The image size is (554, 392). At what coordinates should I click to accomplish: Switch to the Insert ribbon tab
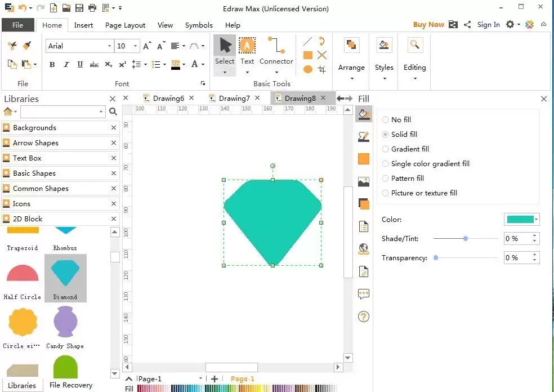coord(83,25)
